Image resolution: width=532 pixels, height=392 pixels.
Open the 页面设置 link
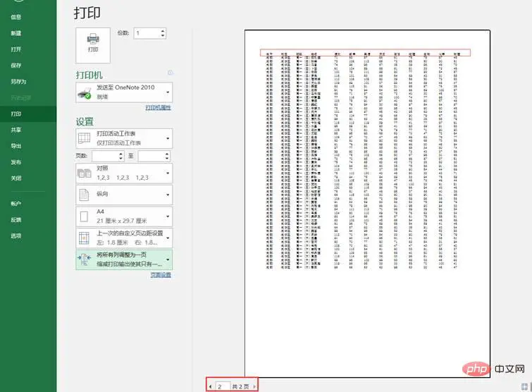[161, 275]
